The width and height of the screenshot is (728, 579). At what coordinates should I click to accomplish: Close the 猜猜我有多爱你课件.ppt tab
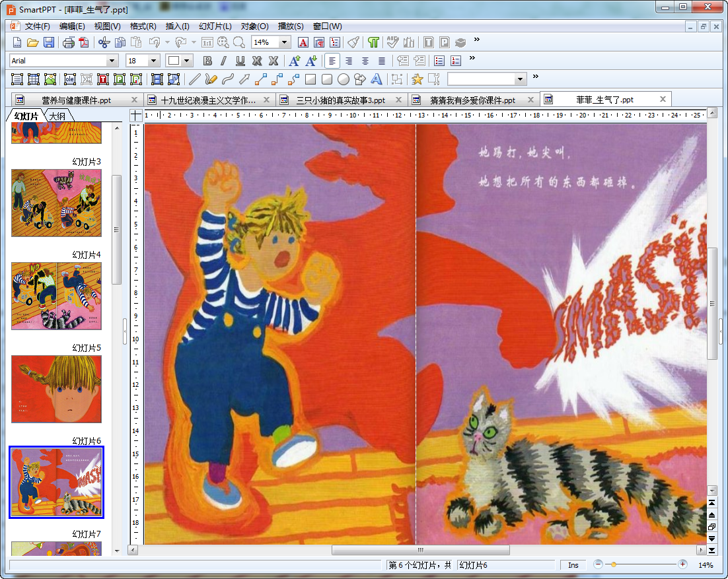pos(530,100)
